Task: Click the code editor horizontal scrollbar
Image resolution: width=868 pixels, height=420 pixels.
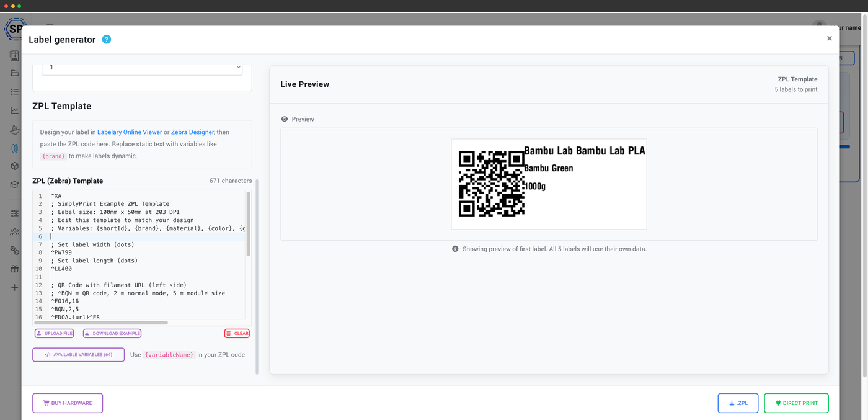Action: [101, 323]
